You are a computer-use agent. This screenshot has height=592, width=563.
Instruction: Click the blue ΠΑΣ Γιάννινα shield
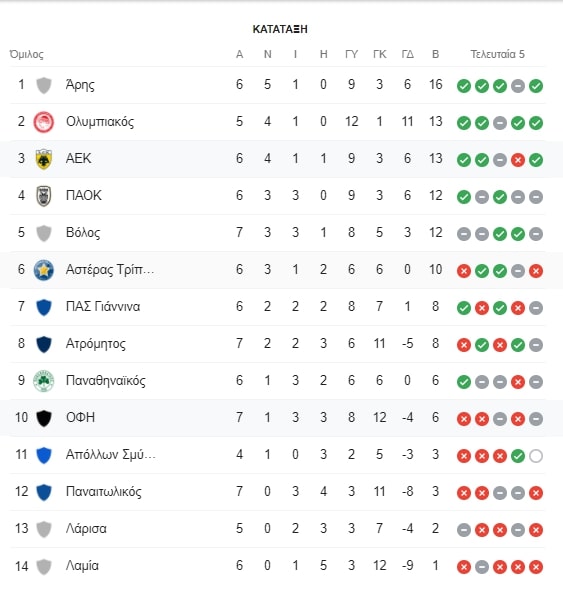pyautogui.click(x=44, y=307)
